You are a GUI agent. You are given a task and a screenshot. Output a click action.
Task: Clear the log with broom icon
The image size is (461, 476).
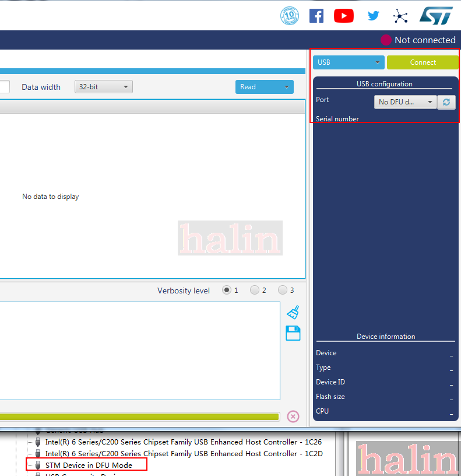293,312
